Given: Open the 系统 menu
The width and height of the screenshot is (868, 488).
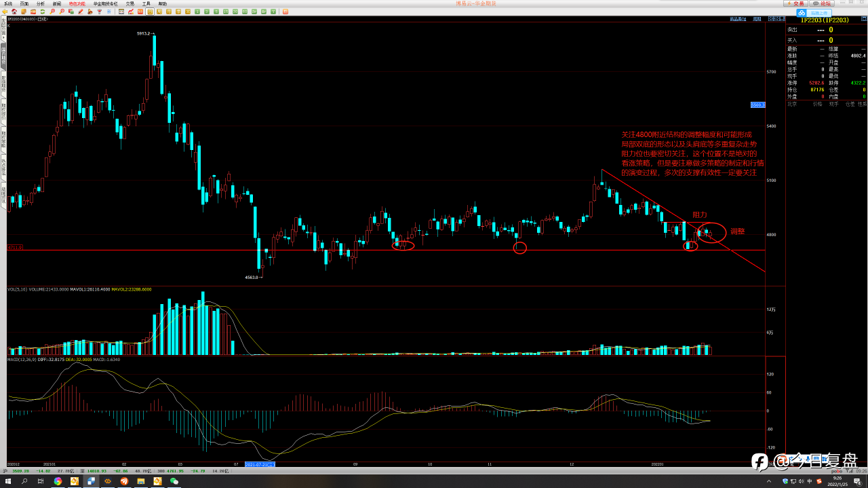Looking at the screenshot, I should point(8,3).
